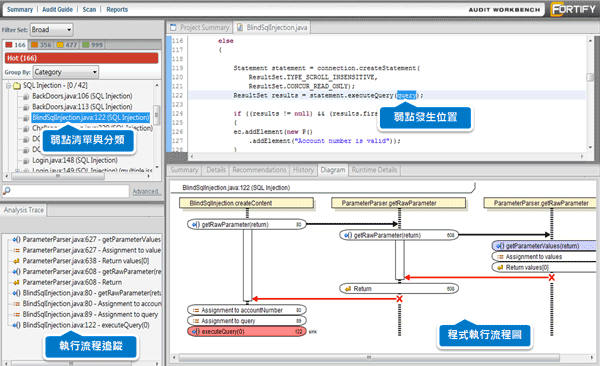The width and height of the screenshot is (600, 366).
Task: Open the Audit Guide menu
Action: pos(57,10)
